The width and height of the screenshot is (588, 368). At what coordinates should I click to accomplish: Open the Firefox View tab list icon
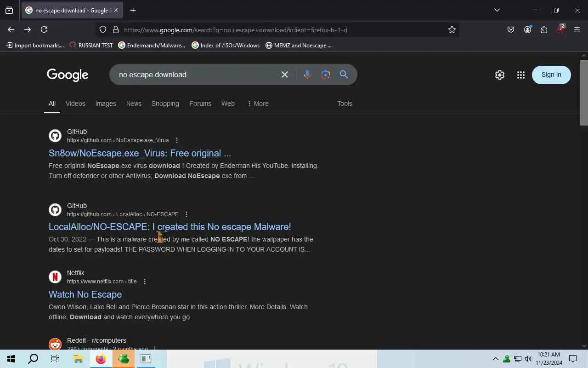pyautogui.click(x=9, y=10)
